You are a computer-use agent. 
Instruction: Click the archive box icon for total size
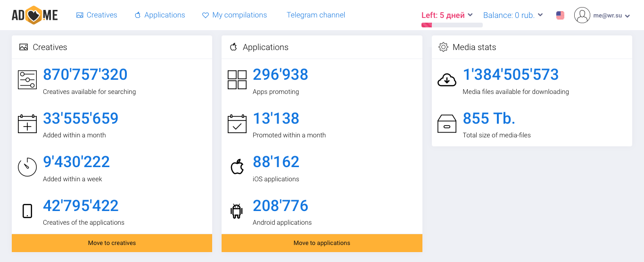447,124
